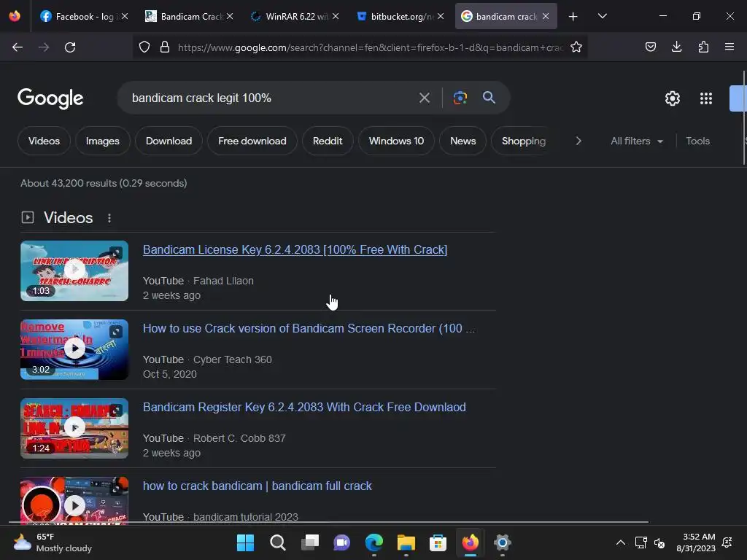Image resolution: width=747 pixels, height=560 pixels.
Task: Play the Robert C. Cobb 837 video thumbnail
Action: pyautogui.click(x=74, y=428)
